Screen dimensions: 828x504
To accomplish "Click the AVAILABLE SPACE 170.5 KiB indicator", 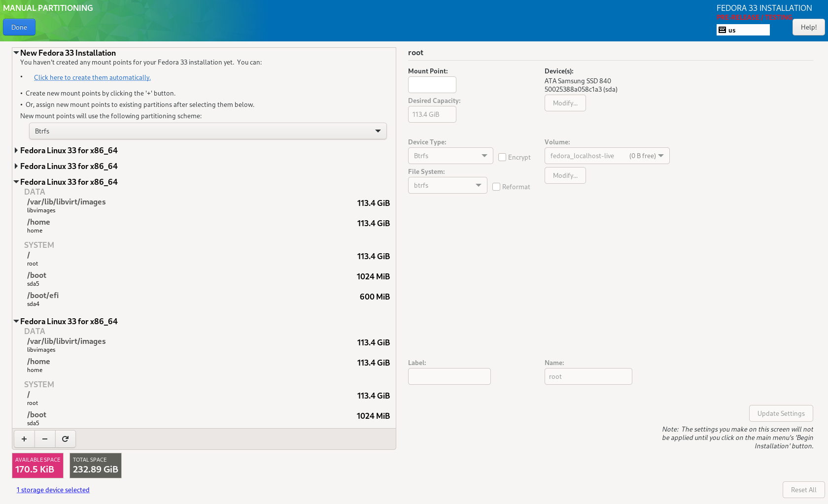I will point(37,466).
